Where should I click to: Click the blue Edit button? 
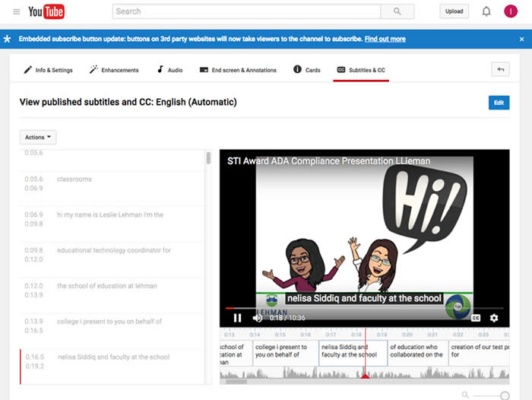(x=499, y=103)
